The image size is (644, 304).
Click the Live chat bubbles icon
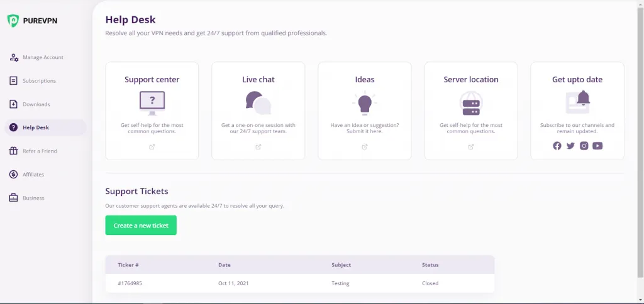pos(258,102)
